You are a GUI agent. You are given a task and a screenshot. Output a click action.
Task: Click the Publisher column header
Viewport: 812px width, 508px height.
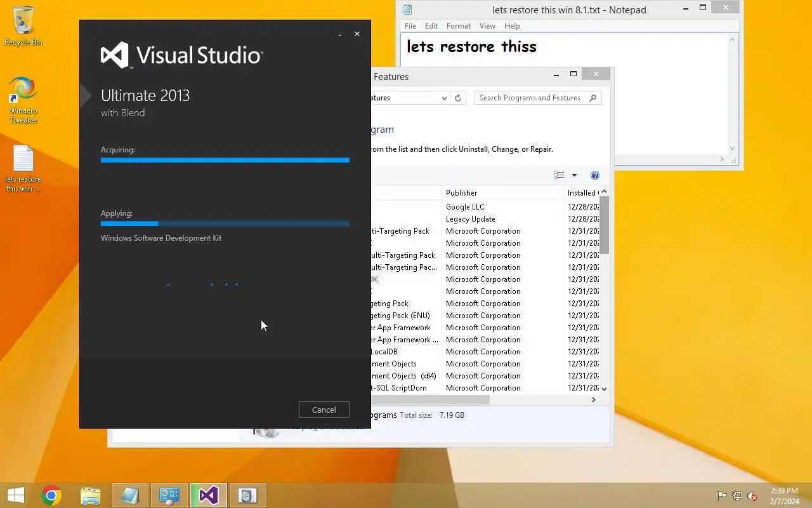coord(502,192)
